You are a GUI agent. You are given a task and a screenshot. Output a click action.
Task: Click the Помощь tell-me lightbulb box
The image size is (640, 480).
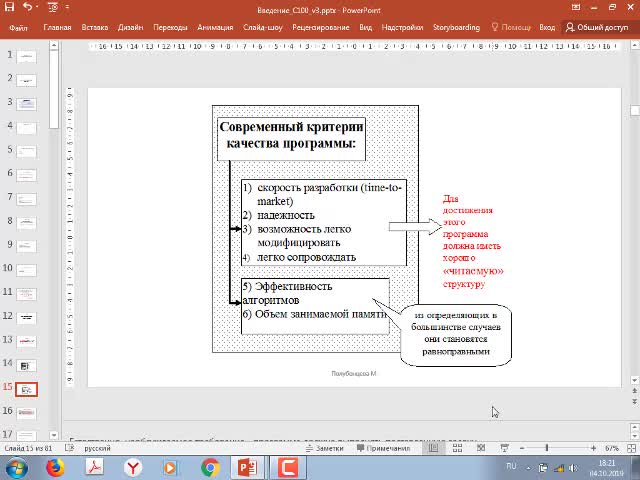click(511, 27)
